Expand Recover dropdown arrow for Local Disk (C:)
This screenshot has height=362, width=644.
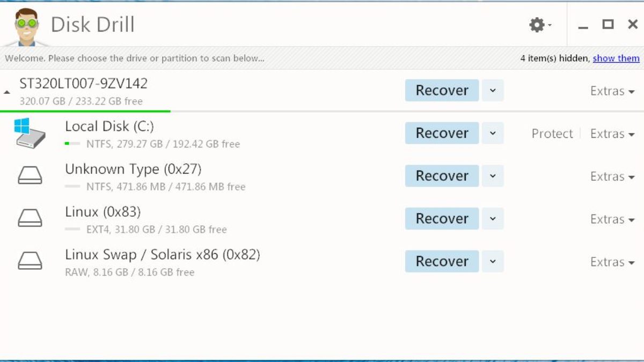[493, 134]
